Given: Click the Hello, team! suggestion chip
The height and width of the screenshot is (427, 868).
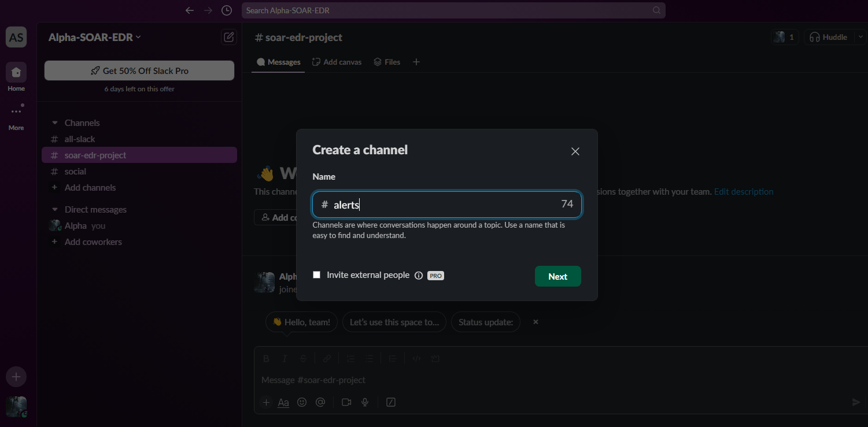Looking at the screenshot, I should [x=301, y=322].
